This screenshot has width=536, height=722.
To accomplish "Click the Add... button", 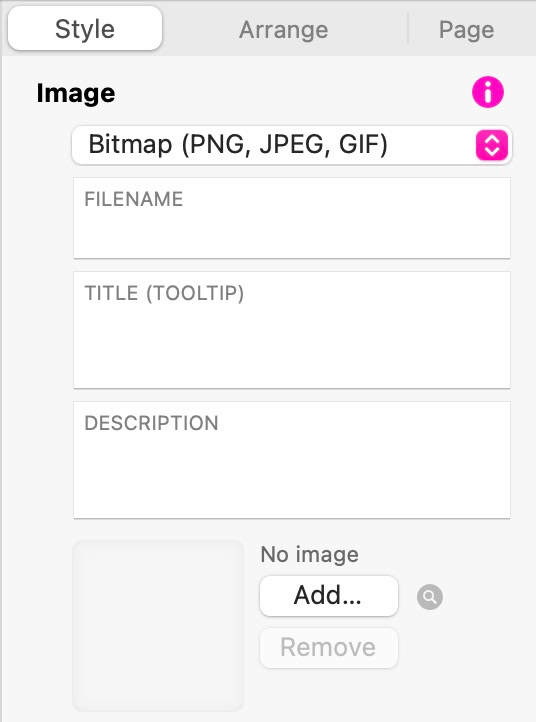I will coord(329,595).
